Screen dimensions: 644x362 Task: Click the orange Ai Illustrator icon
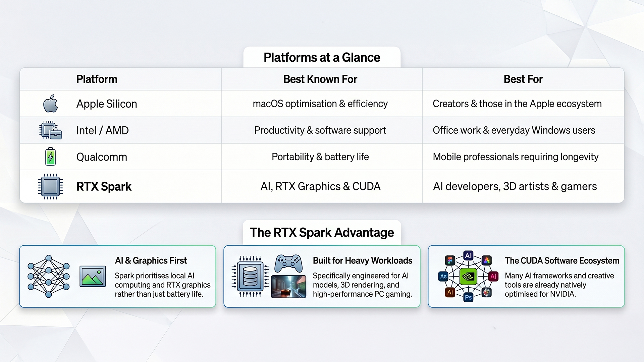(450, 292)
